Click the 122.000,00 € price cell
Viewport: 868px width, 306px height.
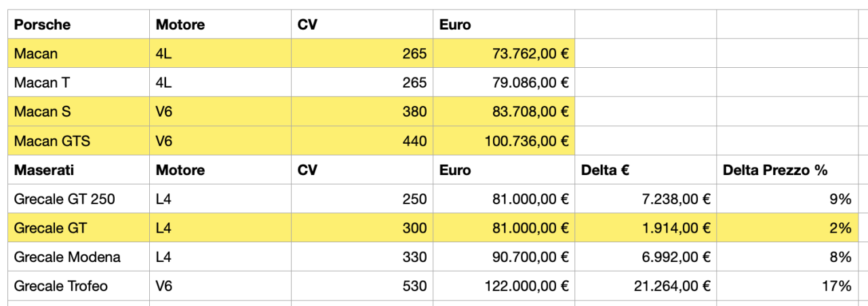(x=504, y=286)
